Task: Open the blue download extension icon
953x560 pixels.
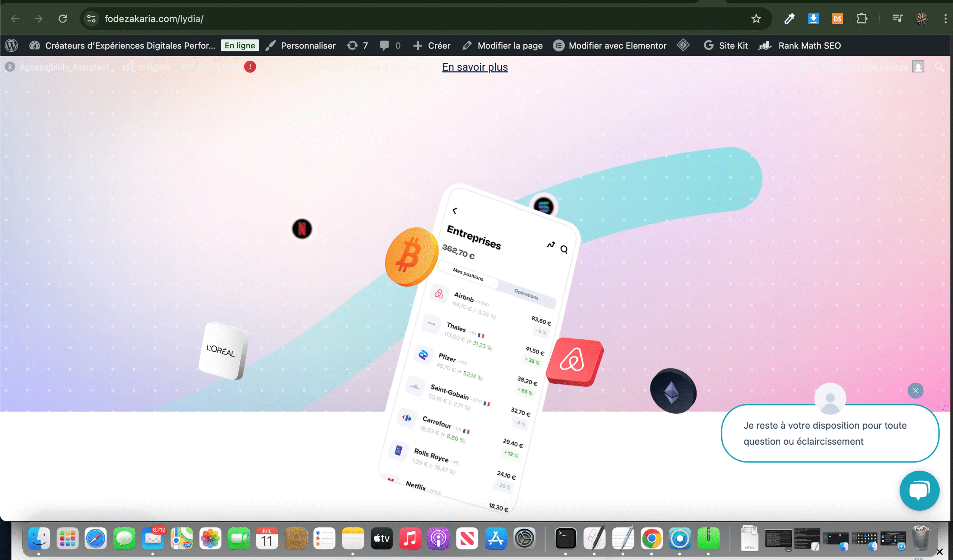Action: click(813, 19)
